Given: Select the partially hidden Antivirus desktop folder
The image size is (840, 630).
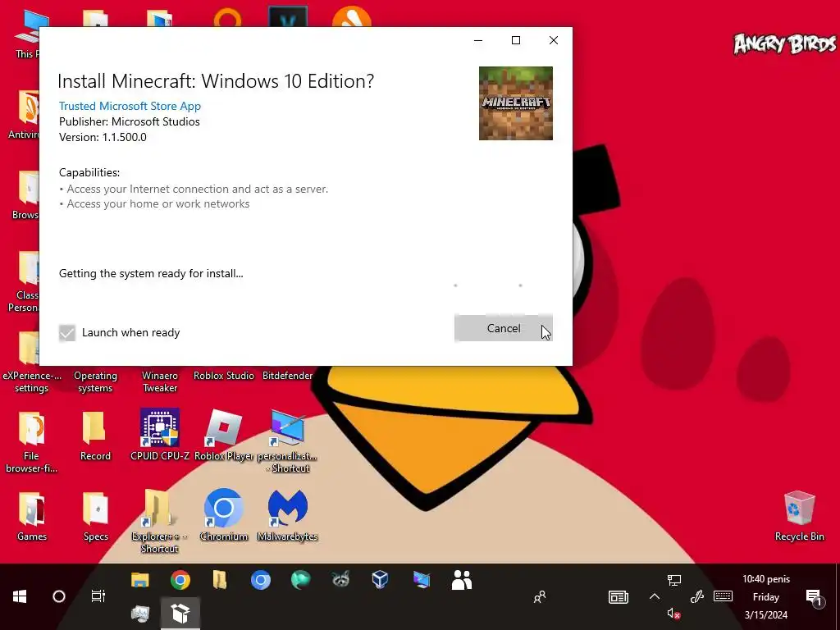Looking at the screenshot, I should (x=25, y=115).
